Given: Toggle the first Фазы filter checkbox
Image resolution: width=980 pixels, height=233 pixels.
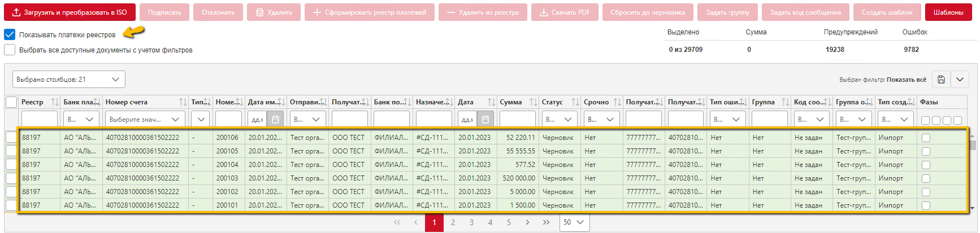Looking at the screenshot, I should 925,120.
